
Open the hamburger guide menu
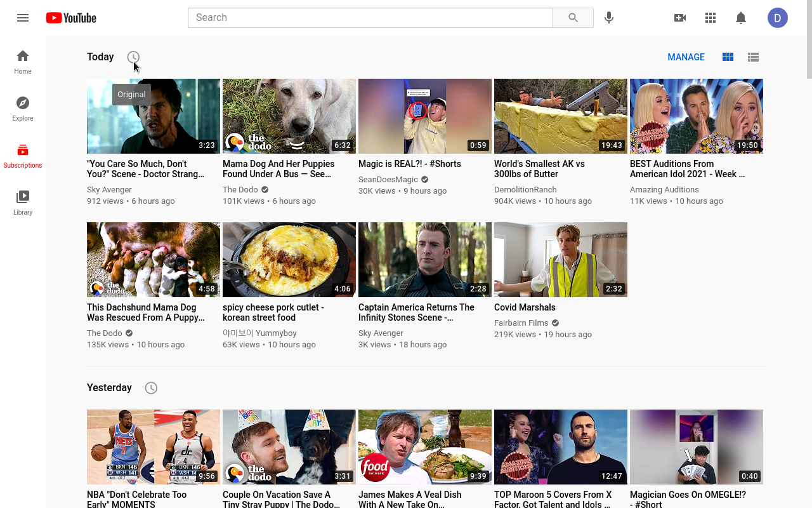[23, 18]
